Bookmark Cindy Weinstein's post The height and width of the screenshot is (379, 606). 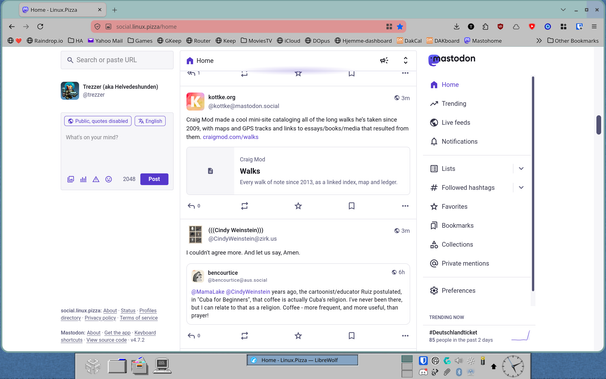tap(351, 336)
